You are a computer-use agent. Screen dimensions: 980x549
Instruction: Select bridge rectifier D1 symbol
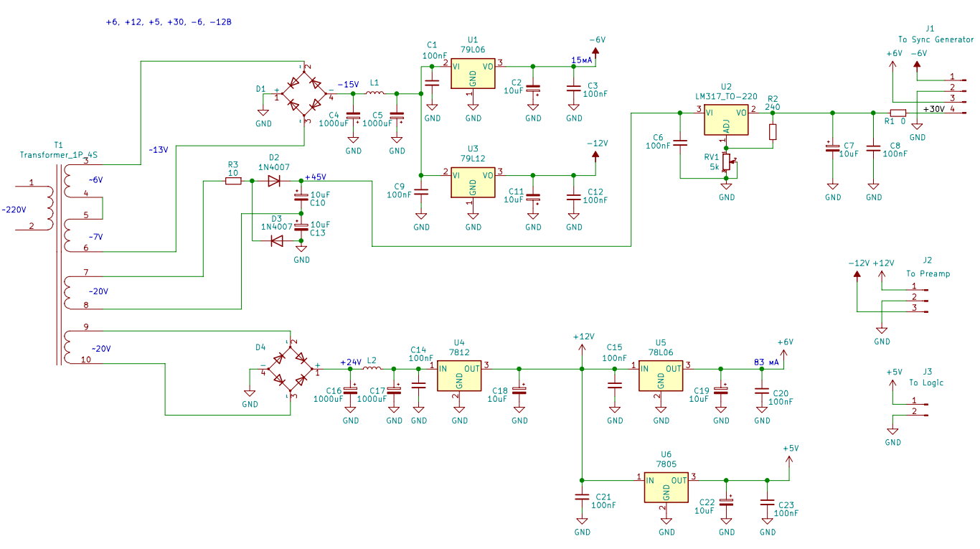pyautogui.click(x=303, y=93)
